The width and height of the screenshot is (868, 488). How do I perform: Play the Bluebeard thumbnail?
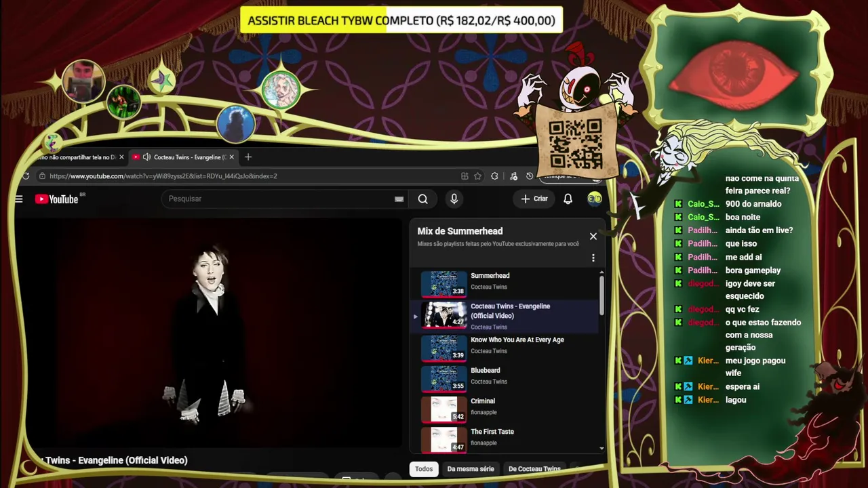point(444,379)
